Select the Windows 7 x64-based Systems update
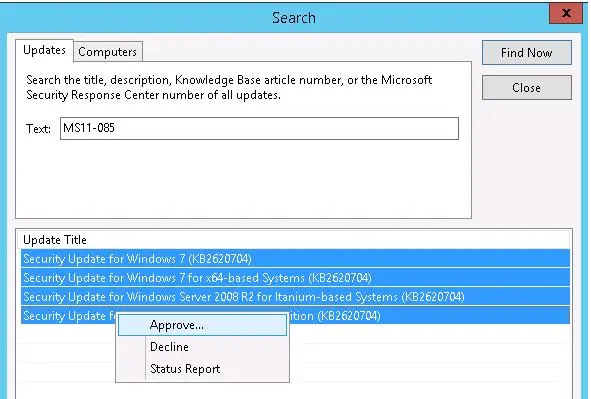The width and height of the screenshot is (591, 399). tap(296, 278)
